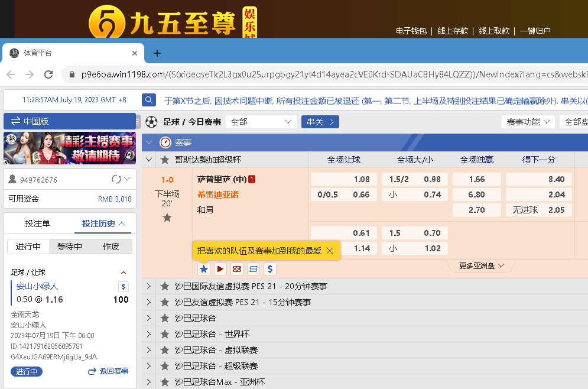Screen dimensions: 588x389
Task: Open the live match tracker field icon
Action: coord(237,269)
